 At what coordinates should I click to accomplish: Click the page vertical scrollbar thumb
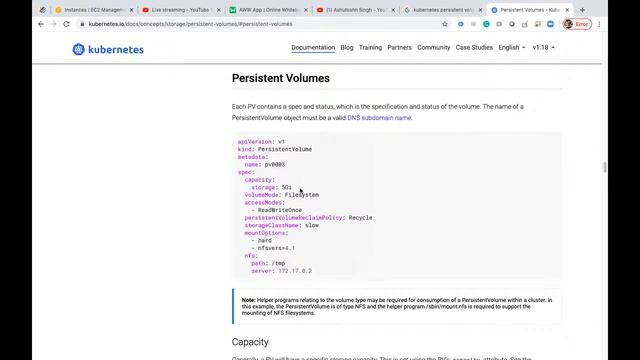(x=604, y=167)
